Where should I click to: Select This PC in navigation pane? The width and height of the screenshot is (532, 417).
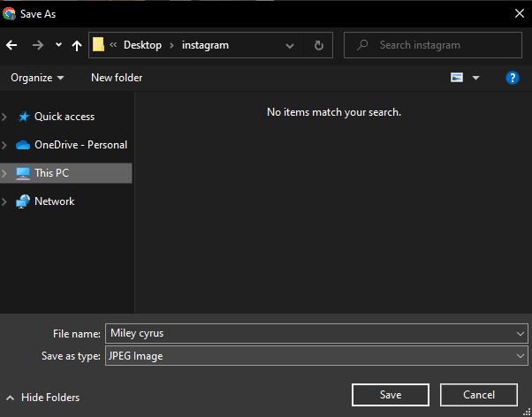pos(51,173)
